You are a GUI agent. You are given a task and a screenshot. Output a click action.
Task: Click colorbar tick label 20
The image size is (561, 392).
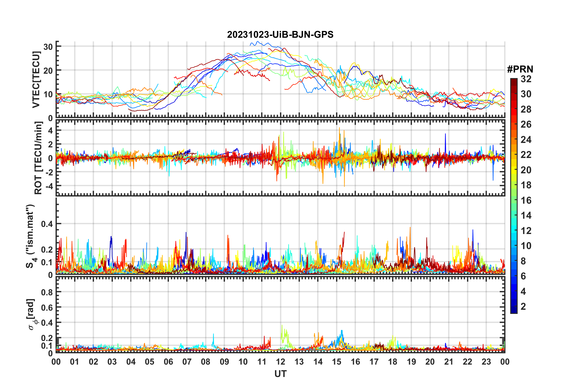pyautogui.click(x=526, y=170)
